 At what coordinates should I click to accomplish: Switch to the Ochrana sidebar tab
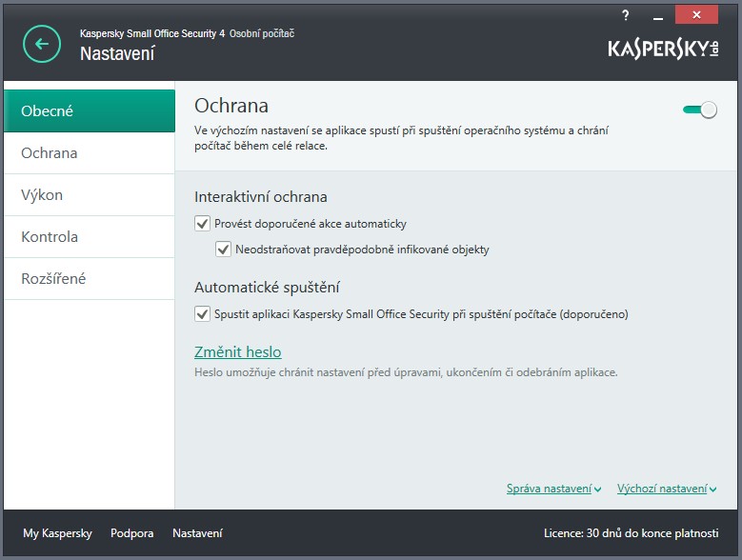coord(90,153)
